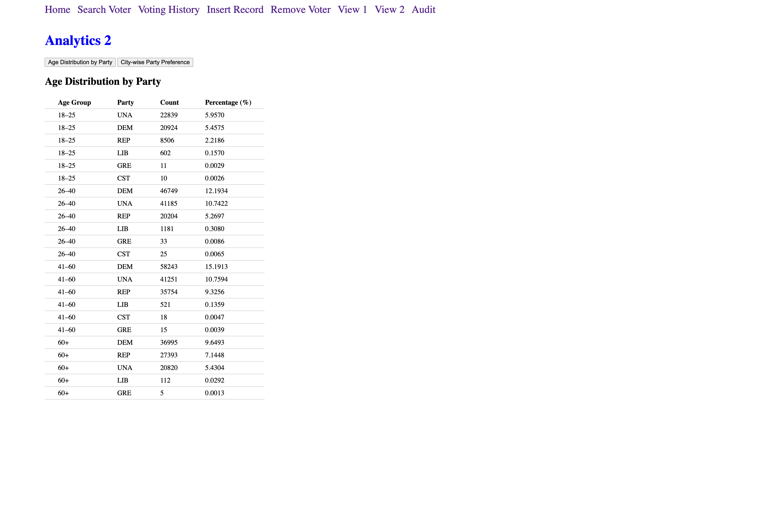The width and height of the screenshot is (762, 532).
Task: Click percentage 0.0065
Action: [214, 254]
